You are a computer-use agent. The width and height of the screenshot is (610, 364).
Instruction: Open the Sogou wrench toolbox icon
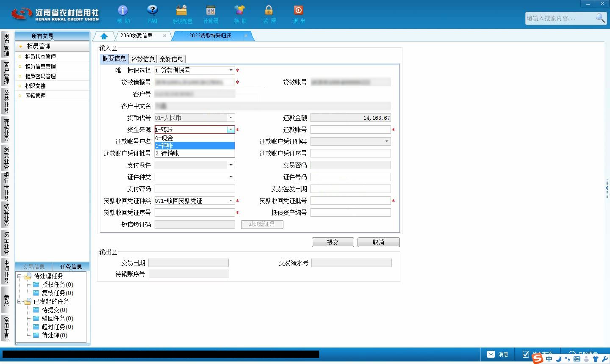pyautogui.click(x=605, y=359)
